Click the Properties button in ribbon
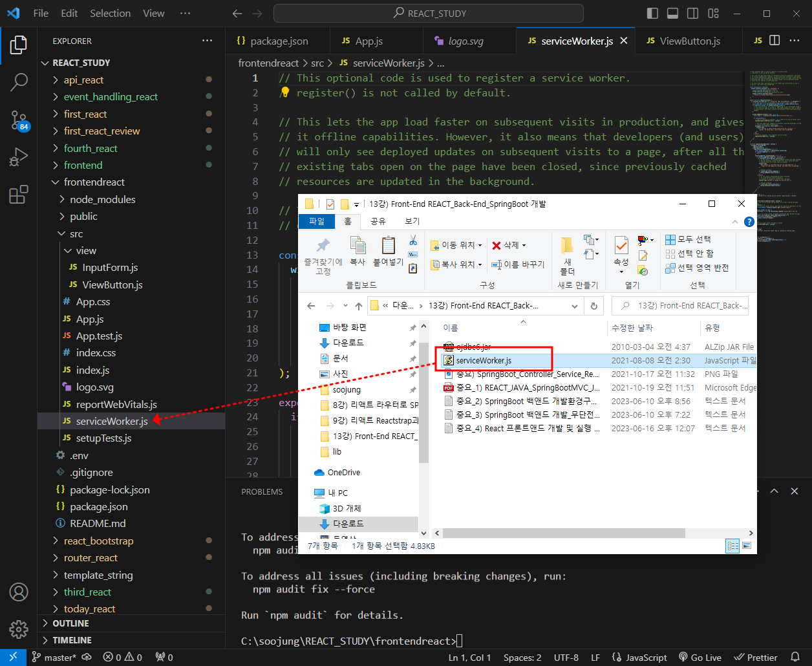812x666 pixels. (621, 254)
